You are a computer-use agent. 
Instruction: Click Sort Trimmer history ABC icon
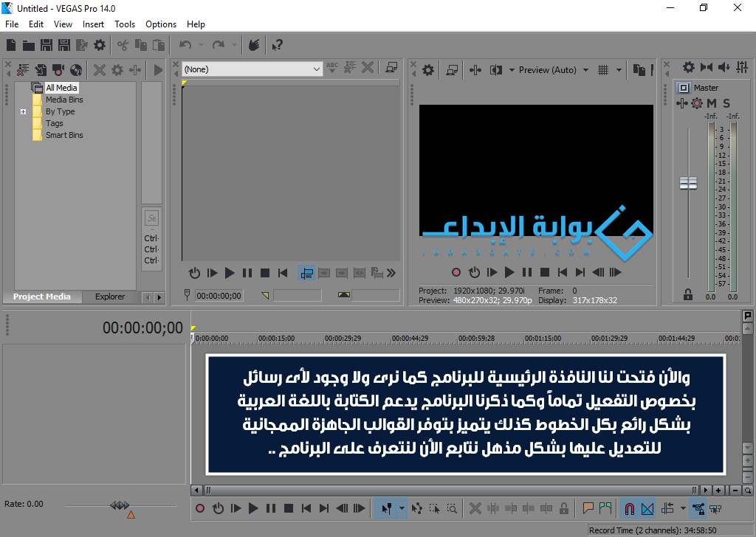[x=332, y=68]
